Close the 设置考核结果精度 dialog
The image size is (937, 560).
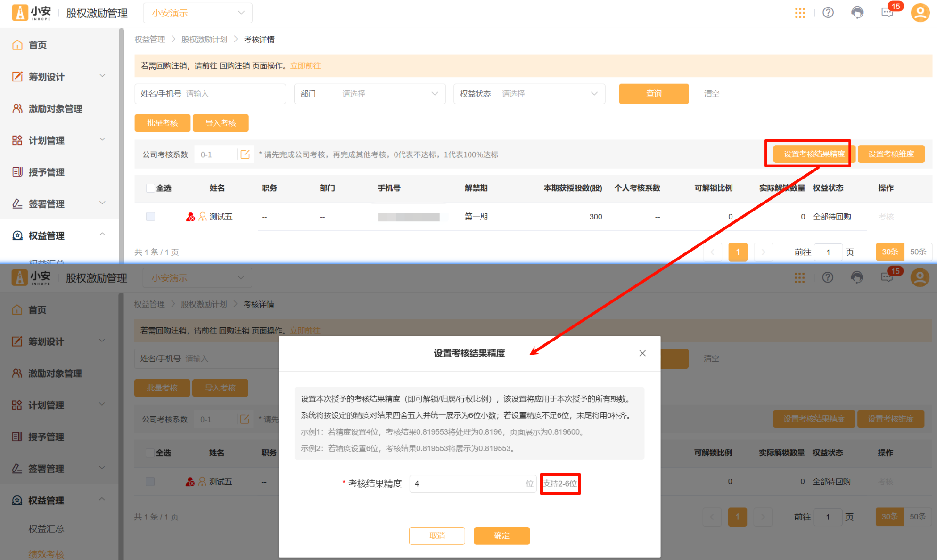pos(642,353)
